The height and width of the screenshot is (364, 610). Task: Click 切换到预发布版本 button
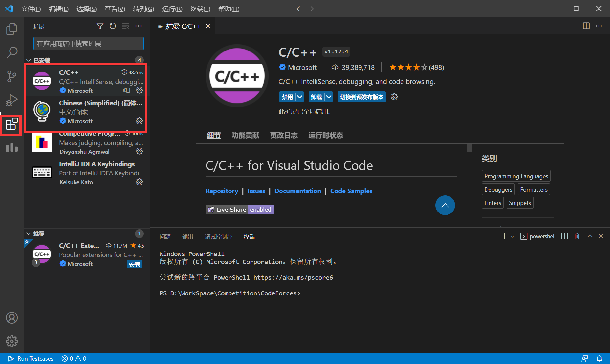[361, 97]
